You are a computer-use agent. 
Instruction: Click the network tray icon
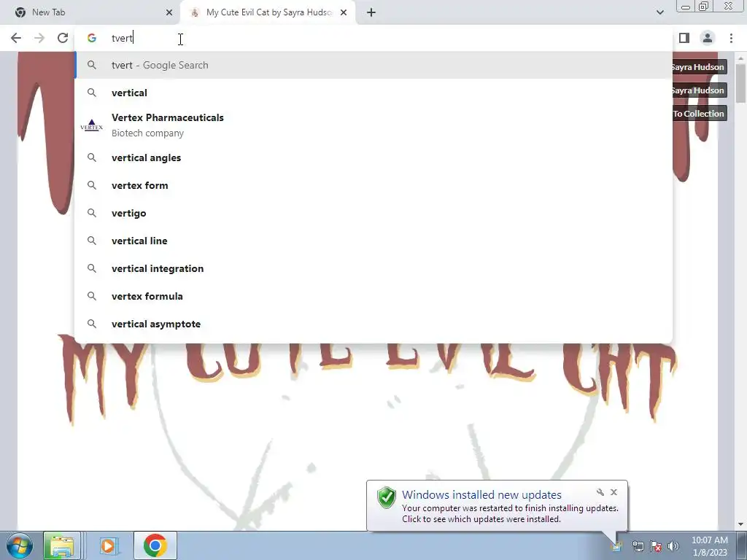pyautogui.click(x=638, y=546)
